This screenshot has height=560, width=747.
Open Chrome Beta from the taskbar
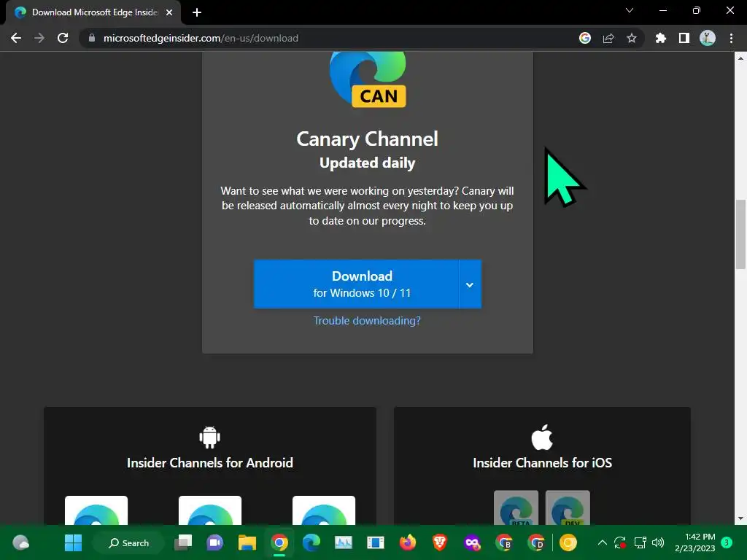pos(503,542)
